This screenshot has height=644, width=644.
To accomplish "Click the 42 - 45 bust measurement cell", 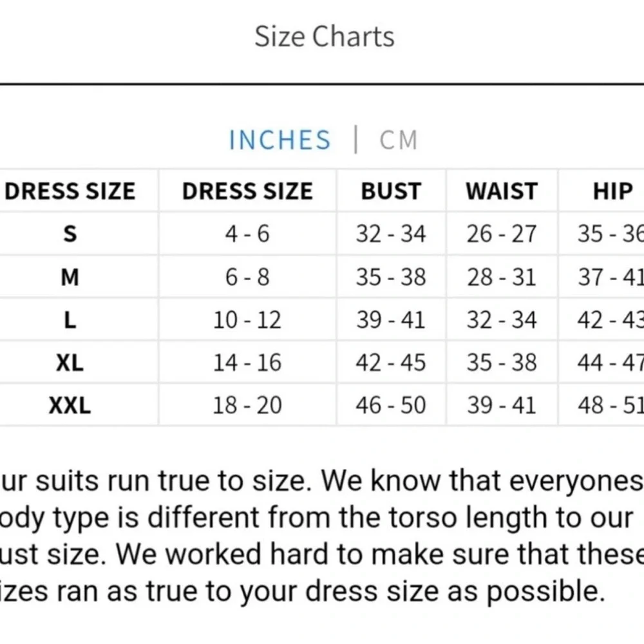I will tap(391, 363).
